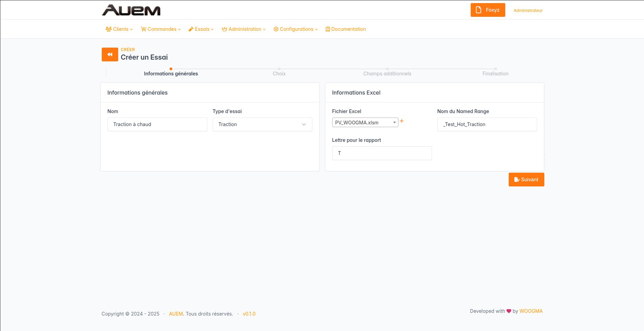
Task: Click into the Nom text field
Action: tap(157, 124)
